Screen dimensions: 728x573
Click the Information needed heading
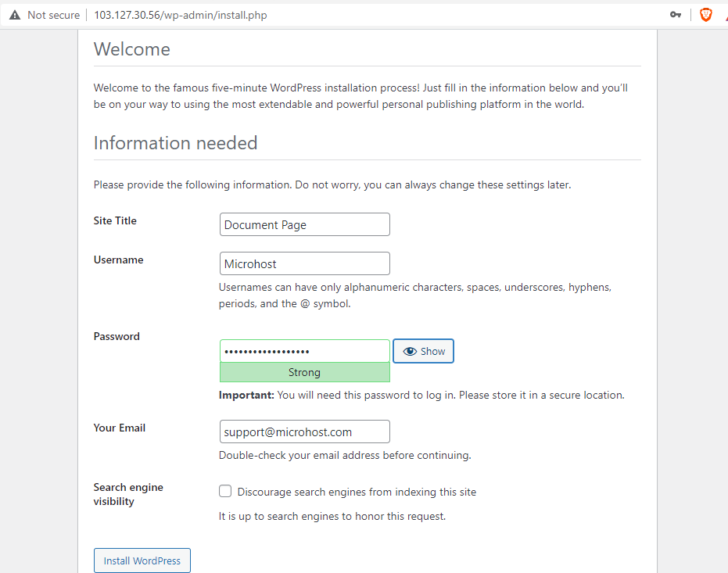(175, 143)
